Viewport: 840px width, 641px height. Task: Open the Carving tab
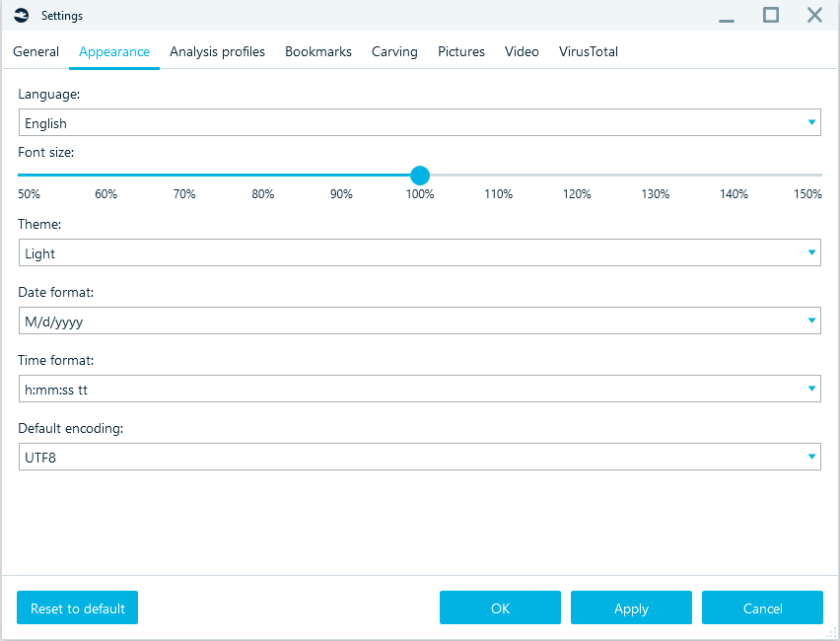(394, 51)
